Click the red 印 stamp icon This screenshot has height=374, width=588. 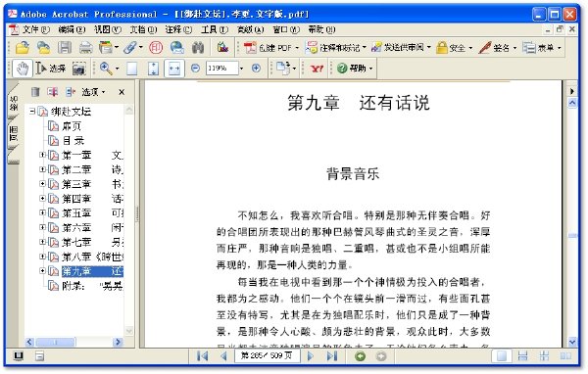(x=156, y=48)
